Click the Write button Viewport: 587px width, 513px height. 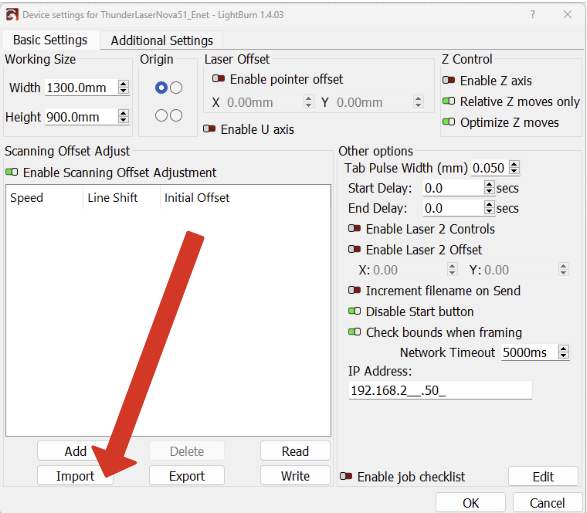295,476
